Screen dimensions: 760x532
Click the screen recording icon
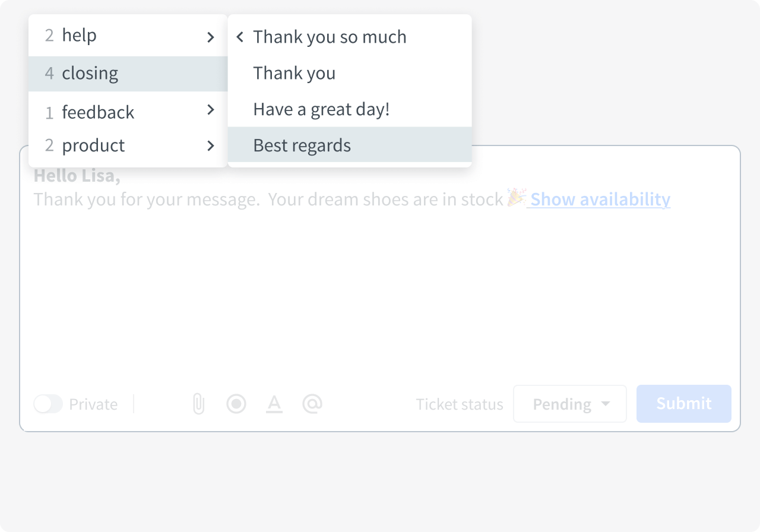click(236, 404)
